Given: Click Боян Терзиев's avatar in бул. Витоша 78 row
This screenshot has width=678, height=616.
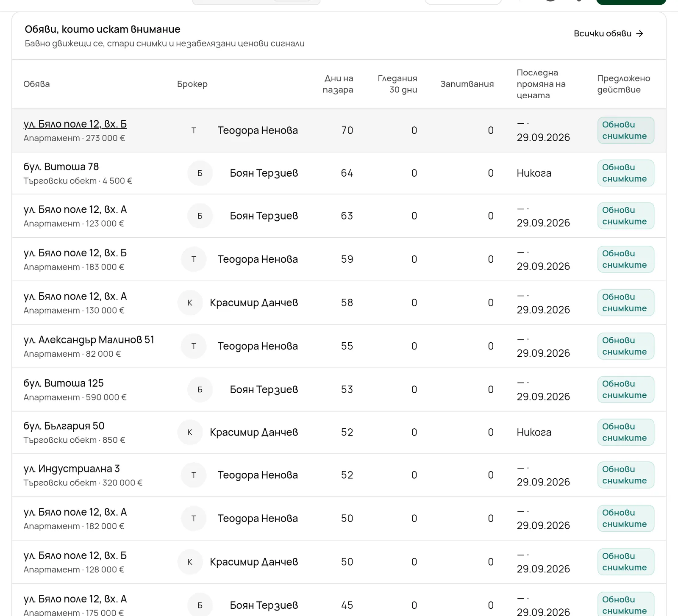Looking at the screenshot, I should pyautogui.click(x=200, y=173).
